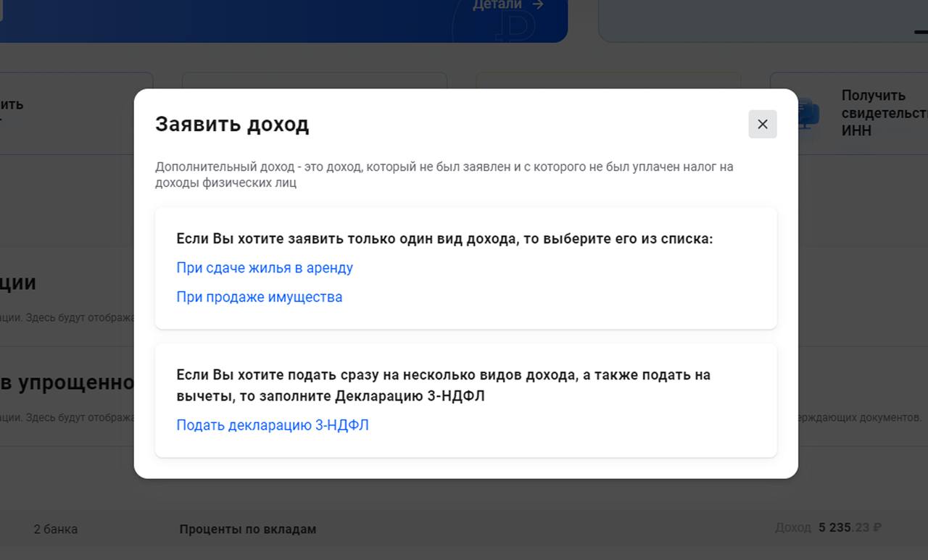Click the в упрощенно… section heading behind dialog
Screen dimensions: 928x560
point(67,383)
